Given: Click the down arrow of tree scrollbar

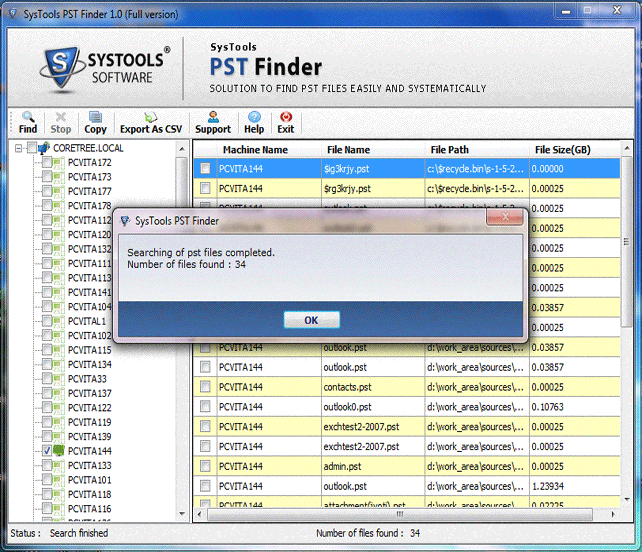Looking at the screenshot, I should tap(182, 514).
